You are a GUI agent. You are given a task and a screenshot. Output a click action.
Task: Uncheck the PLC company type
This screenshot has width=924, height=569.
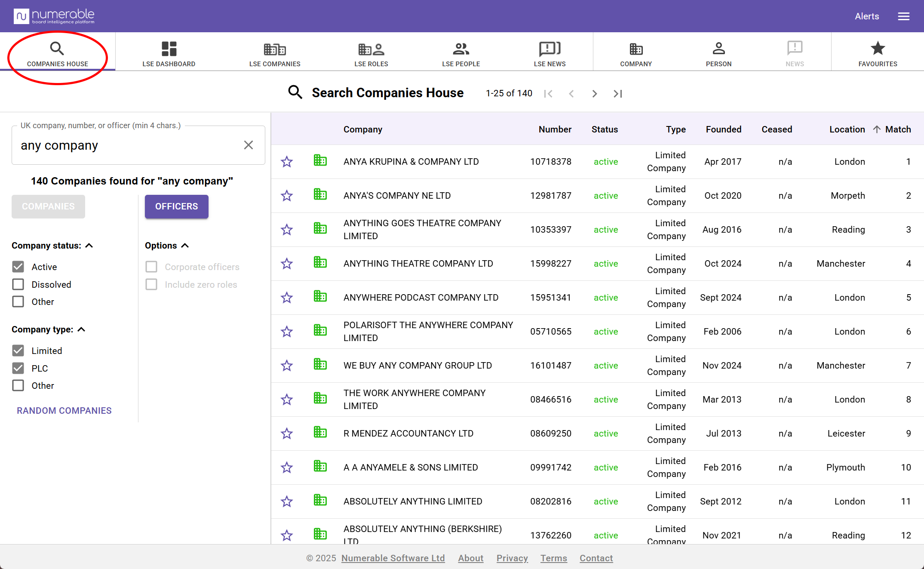pos(18,368)
